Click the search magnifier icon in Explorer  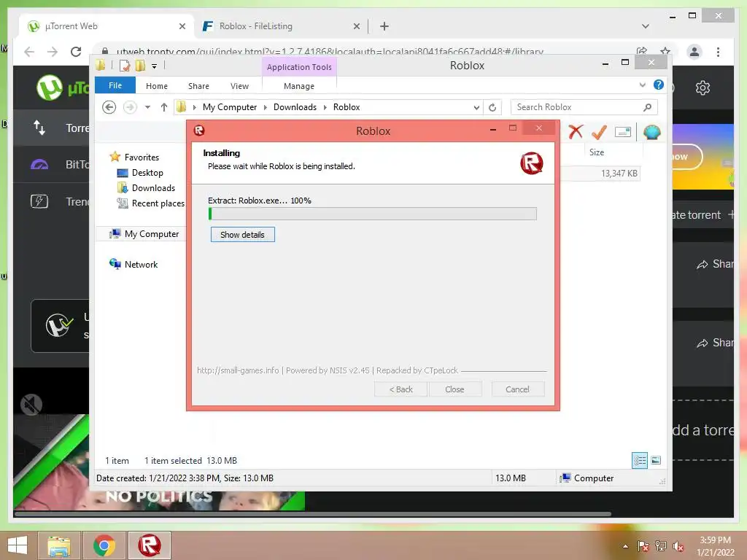648,107
